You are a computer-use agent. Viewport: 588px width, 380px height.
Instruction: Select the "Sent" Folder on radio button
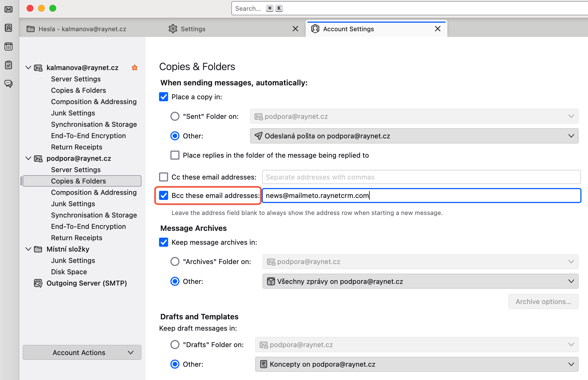point(175,116)
